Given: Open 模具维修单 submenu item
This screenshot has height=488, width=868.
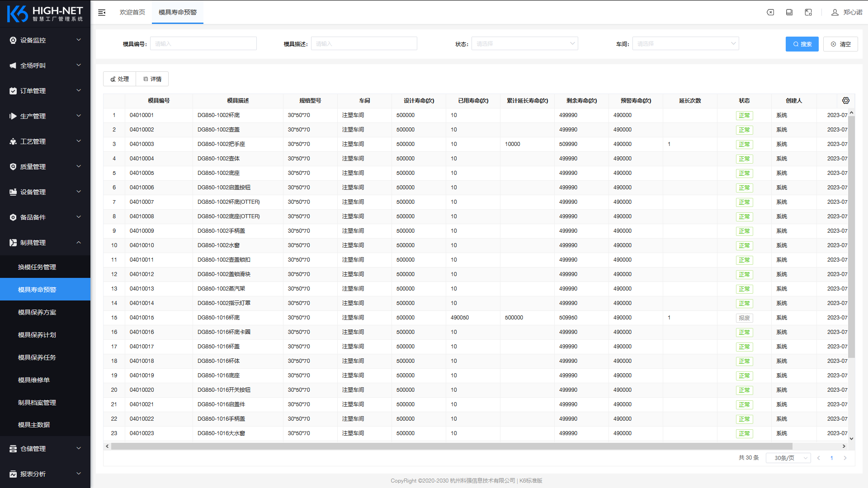Looking at the screenshot, I should 45,380.
